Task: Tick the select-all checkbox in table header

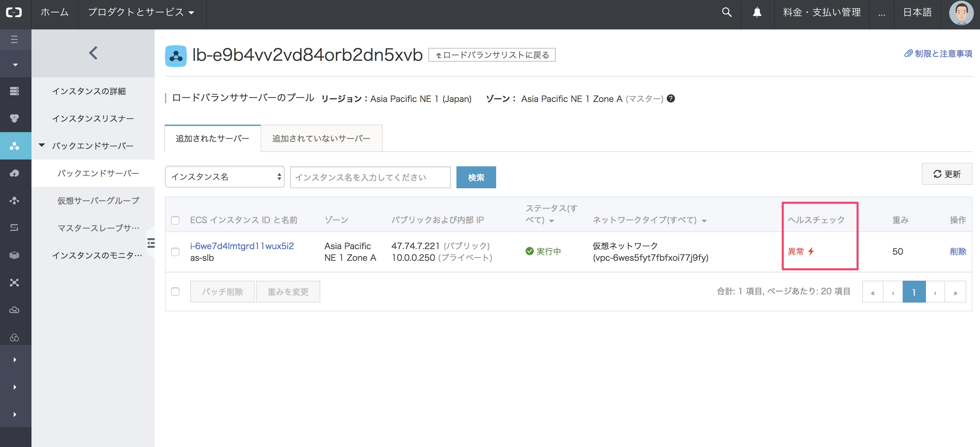Action: click(x=175, y=220)
